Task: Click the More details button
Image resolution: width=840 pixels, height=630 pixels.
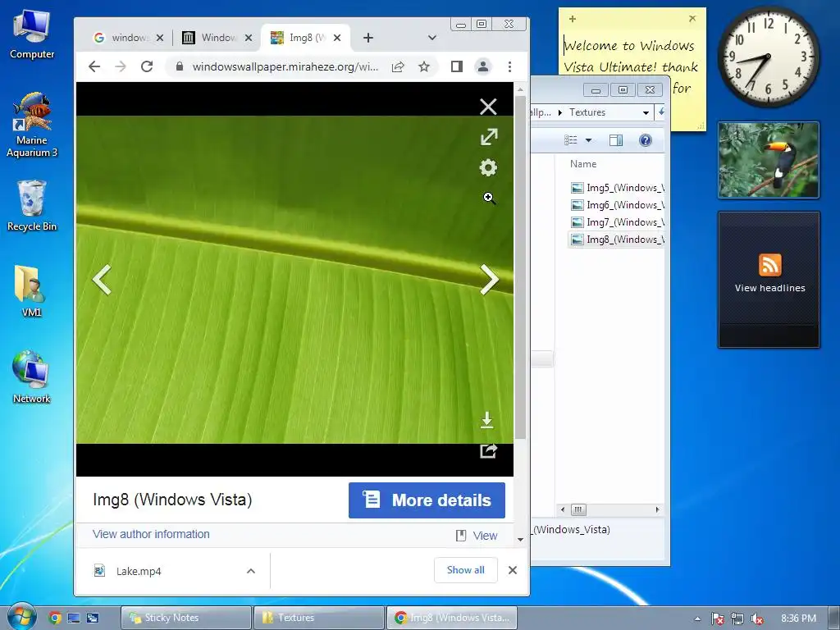Action: click(427, 500)
